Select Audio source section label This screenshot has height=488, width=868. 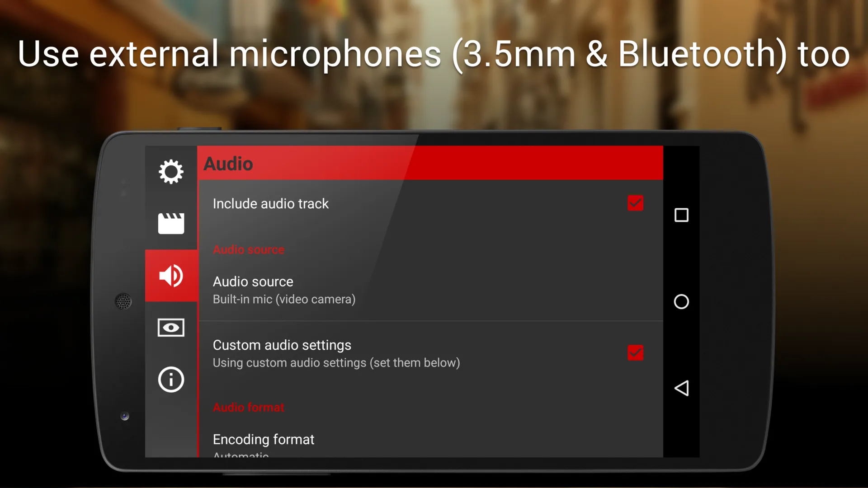248,249
